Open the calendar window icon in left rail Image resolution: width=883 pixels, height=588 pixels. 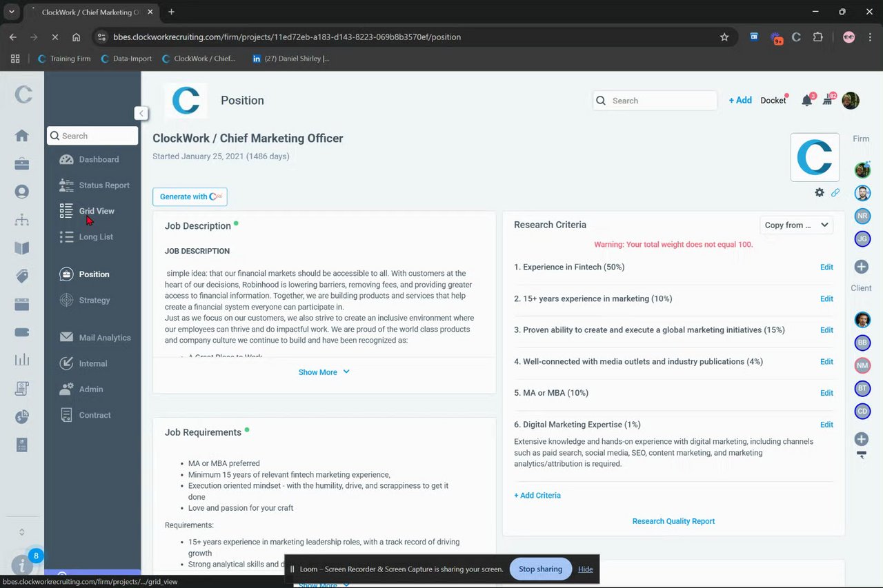click(22, 304)
